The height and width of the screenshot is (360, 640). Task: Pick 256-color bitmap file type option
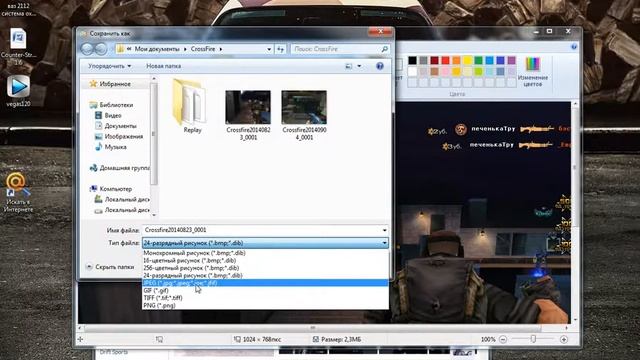pyautogui.click(x=265, y=268)
